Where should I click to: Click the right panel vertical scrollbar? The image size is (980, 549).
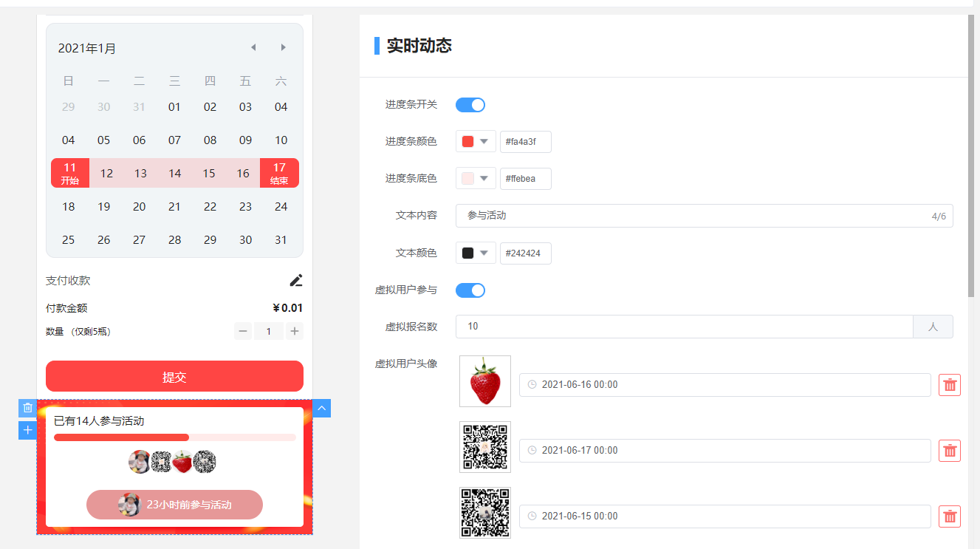point(971,155)
